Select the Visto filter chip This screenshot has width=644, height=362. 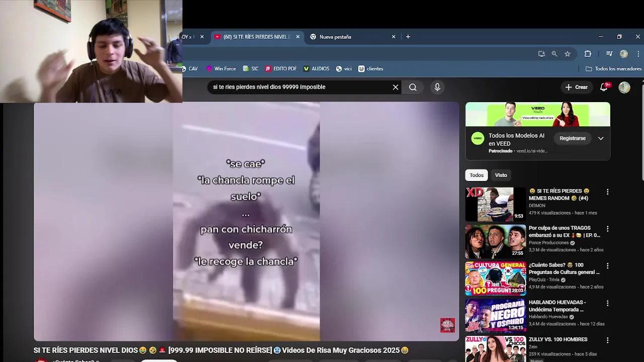501,175
